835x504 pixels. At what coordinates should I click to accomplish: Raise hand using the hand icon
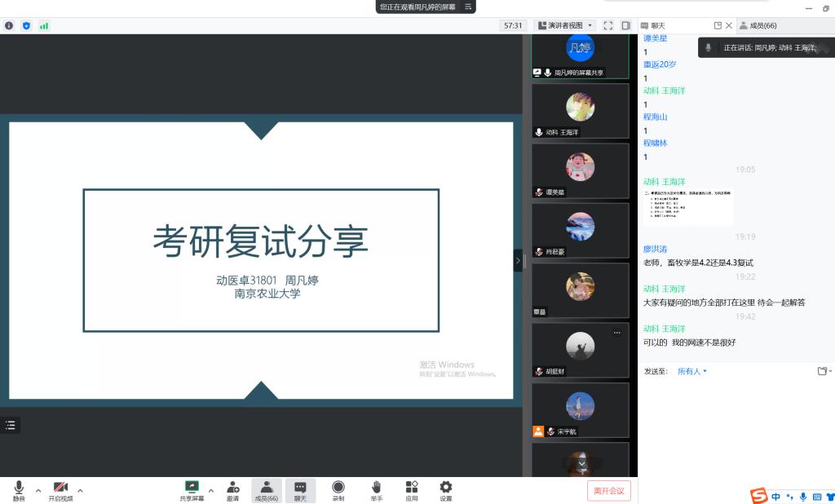pyautogui.click(x=376, y=488)
